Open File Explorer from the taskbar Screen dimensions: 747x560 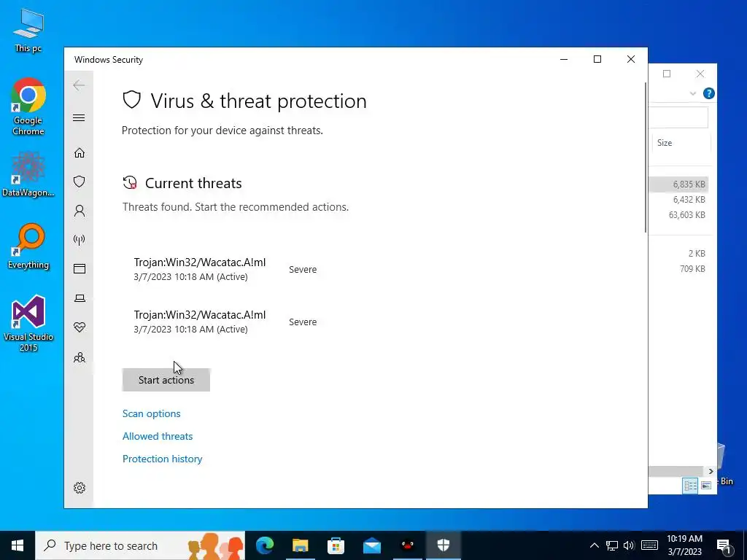pos(300,545)
